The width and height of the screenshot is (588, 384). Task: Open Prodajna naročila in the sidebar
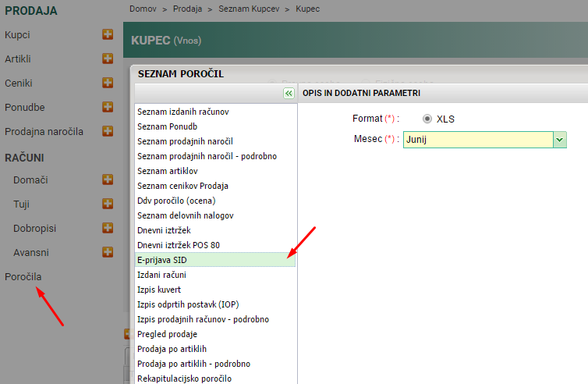(x=44, y=132)
